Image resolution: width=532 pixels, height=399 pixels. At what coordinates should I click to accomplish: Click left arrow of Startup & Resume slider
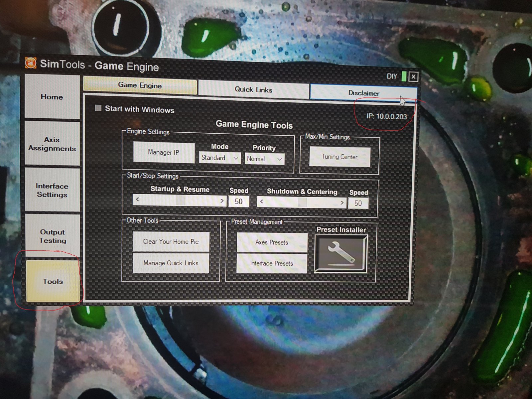tap(137, 199)
